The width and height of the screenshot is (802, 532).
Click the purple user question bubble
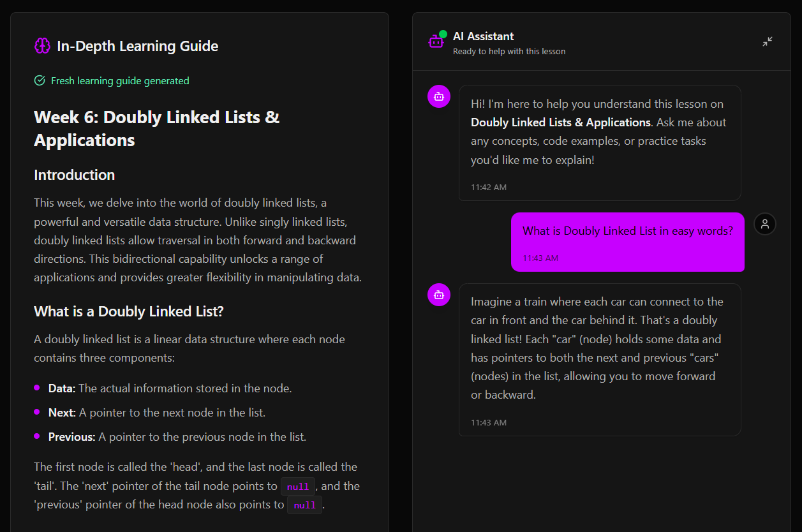[x=628, y=242]
